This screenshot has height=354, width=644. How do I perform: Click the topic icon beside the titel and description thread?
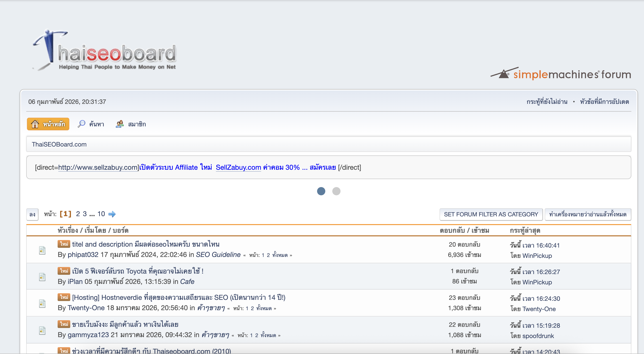point(42,250)
